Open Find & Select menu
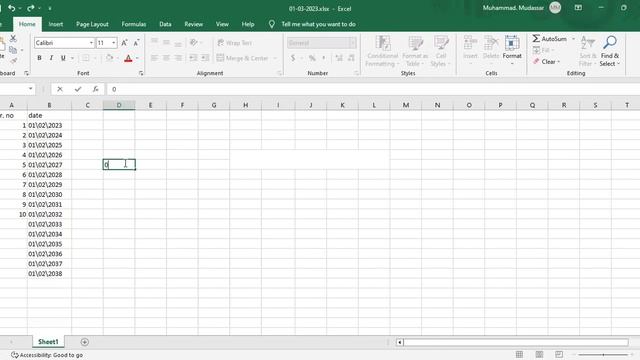Viewport: 640px width, 360px height. [610, 51]
